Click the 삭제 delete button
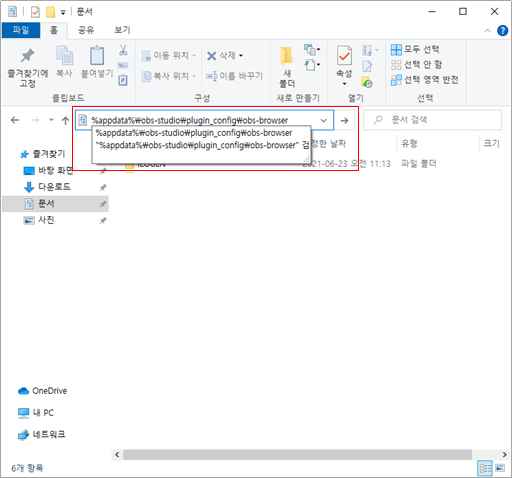This screenshot has height=478, width=512. (x=225, y=56)
